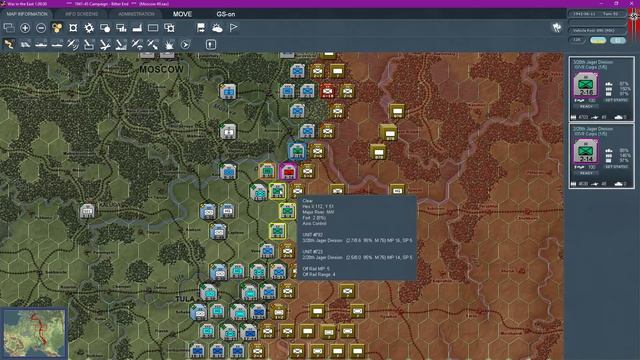Select the crossed planes air mode icon
This screenshot has width=640, height=360.
pyautogui.click(x=105, y=44)
